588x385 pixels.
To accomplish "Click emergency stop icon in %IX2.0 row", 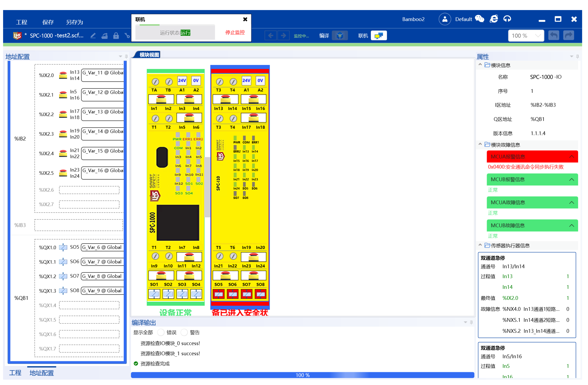I will click(x=63, y=75).
